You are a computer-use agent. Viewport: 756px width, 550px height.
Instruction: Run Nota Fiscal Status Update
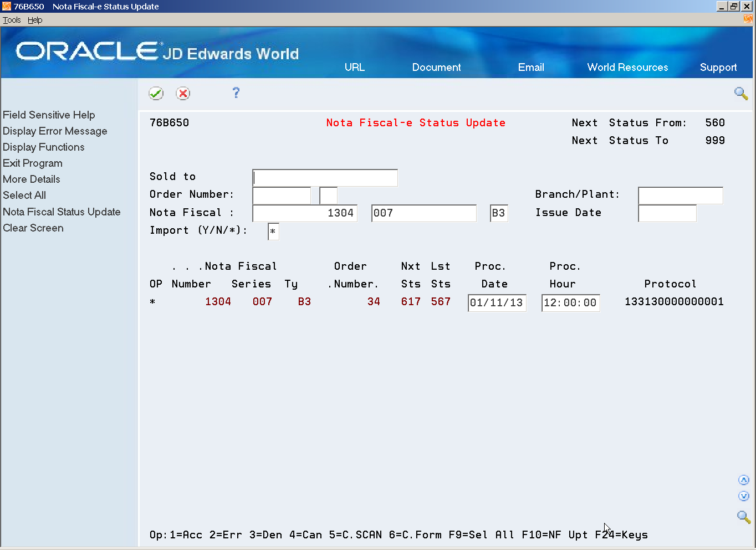[x=62, y=212]
